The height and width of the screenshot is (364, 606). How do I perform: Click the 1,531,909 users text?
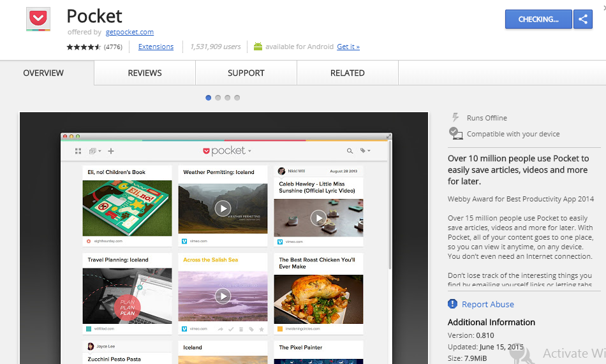pos(215,47)
